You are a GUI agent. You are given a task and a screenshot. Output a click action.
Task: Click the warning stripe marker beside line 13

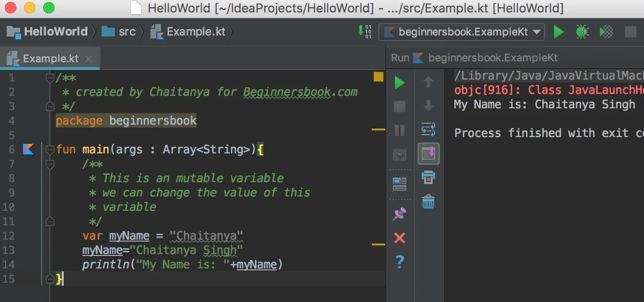tap(379, 244)
